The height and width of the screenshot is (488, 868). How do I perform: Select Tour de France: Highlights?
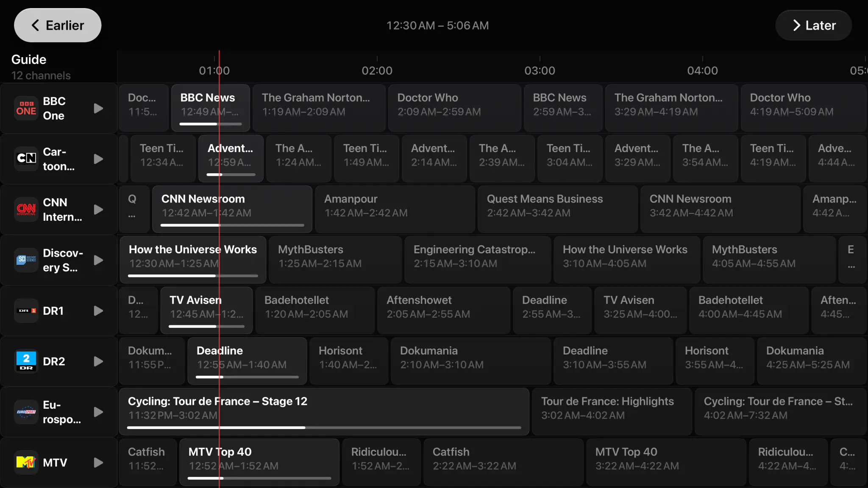coord(612,412)
